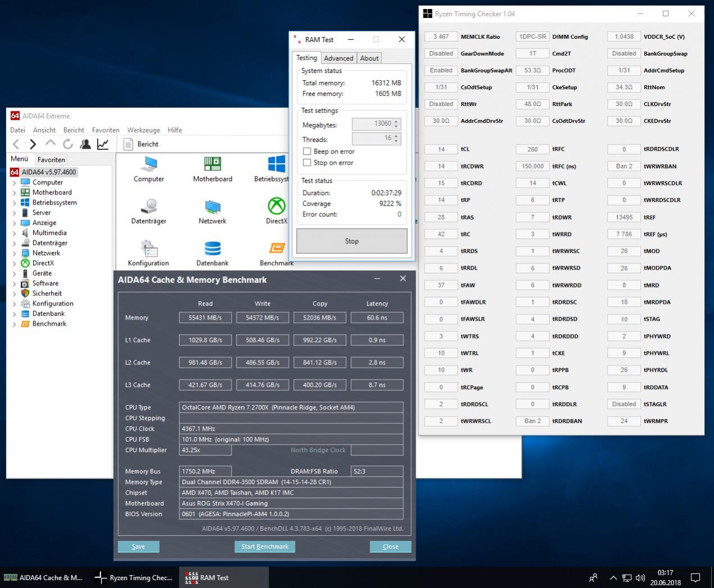Open the AIDA64 user/favorites toolbar icon
This screenshot has width=714, height=588.
click(85, 144)
